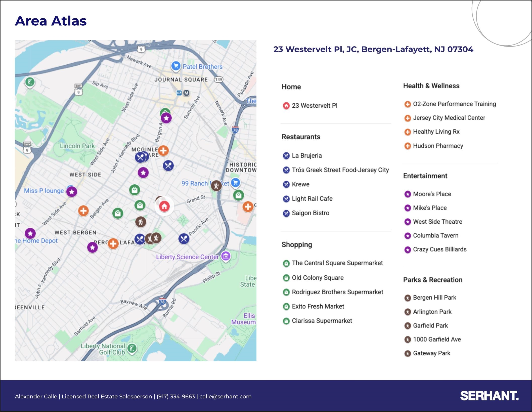532x412 pixels.
Task: Click the Journal Square metro station icon
Action: (x=186, y=93)
